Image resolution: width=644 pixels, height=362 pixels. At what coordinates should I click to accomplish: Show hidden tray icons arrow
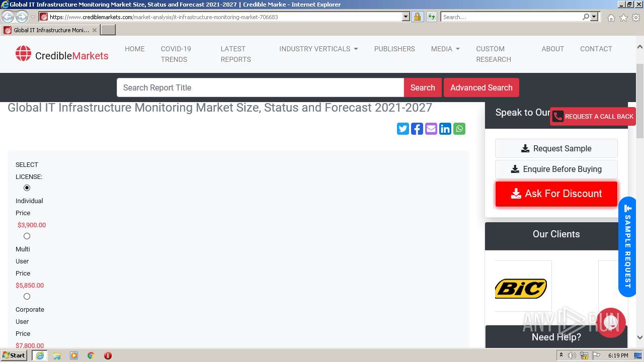[561, 355]
